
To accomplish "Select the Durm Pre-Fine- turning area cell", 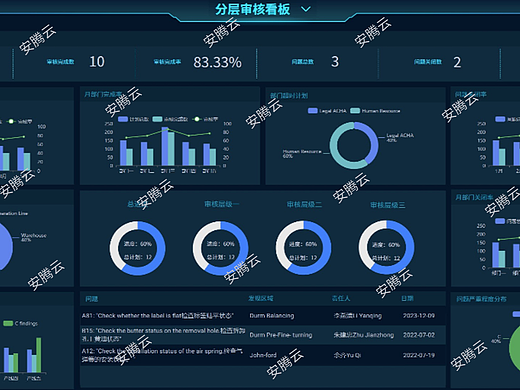I will point(281,335).
